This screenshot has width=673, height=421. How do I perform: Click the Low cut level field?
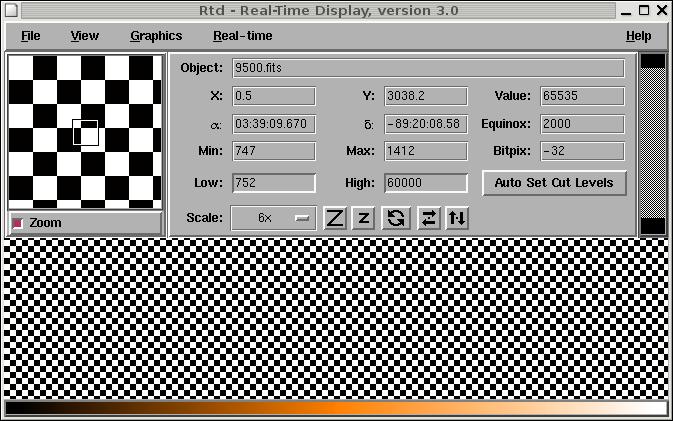click(273, 183)
